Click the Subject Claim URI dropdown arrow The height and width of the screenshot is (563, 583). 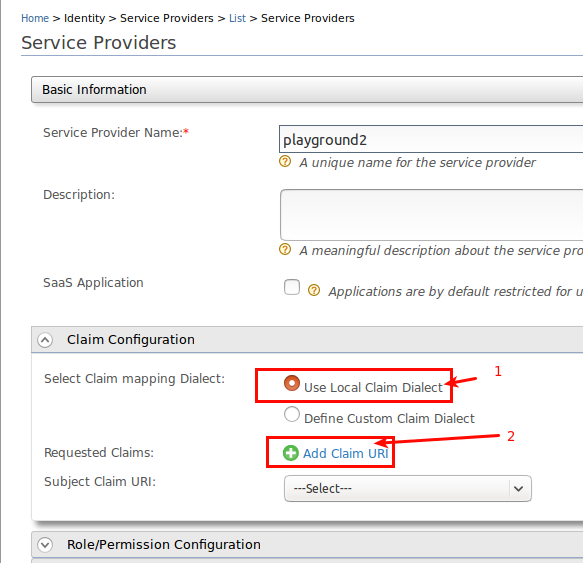click(519, 488)
